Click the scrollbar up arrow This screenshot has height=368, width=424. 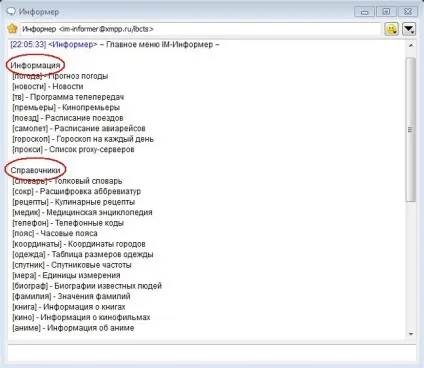click(411, 46)
